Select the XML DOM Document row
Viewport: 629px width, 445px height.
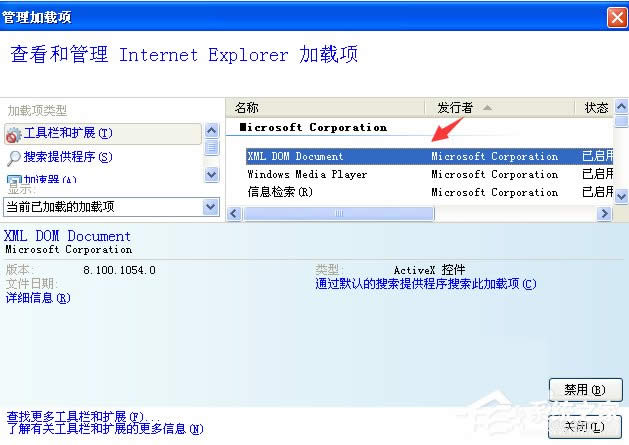coord(429,156)
